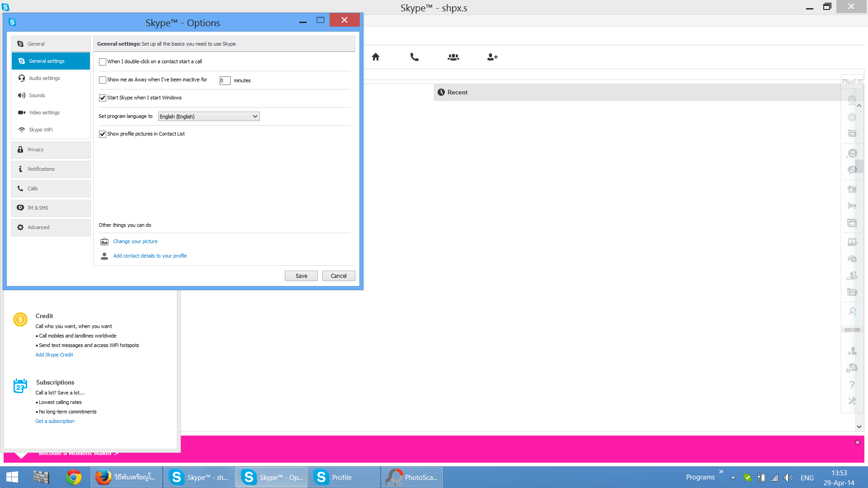Image resolution: width=868 pixels, height=488 pixels.
Task: Expand the Privacy options section
Action: coord(51,150)
